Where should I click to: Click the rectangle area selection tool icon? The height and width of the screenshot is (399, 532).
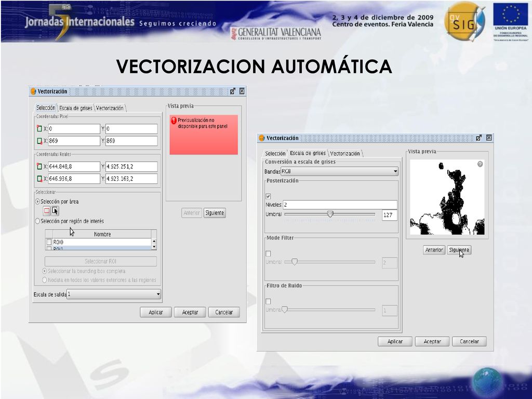[47, 211]
